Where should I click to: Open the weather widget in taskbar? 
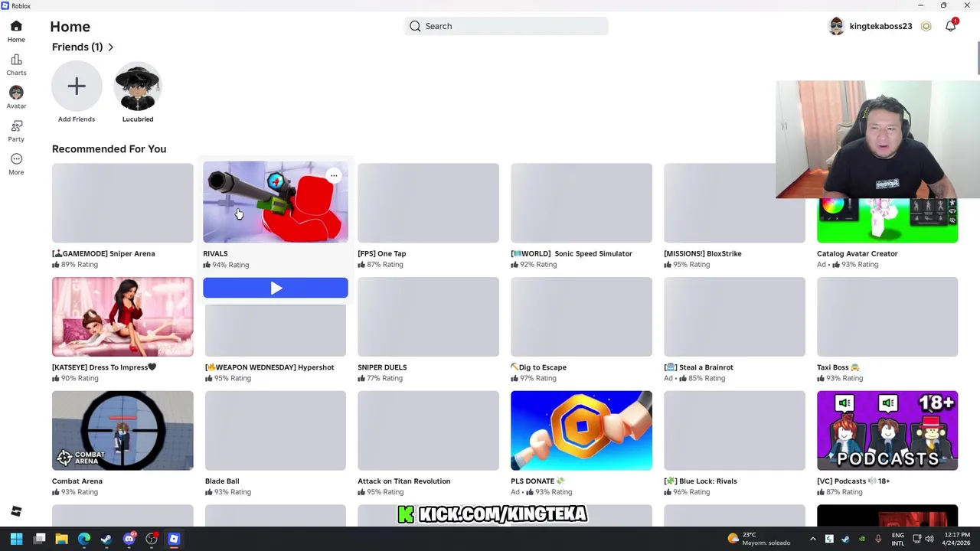(759, 539)
